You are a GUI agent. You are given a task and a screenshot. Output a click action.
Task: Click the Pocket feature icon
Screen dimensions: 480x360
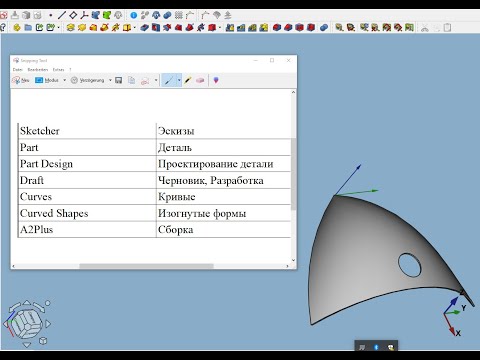point(144,28)
